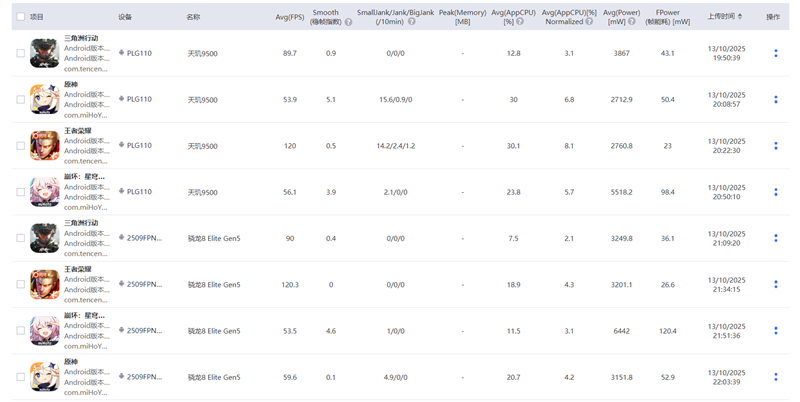Open the 王者荣耀 project link uploaded at 21:34:15

[77, 269]
